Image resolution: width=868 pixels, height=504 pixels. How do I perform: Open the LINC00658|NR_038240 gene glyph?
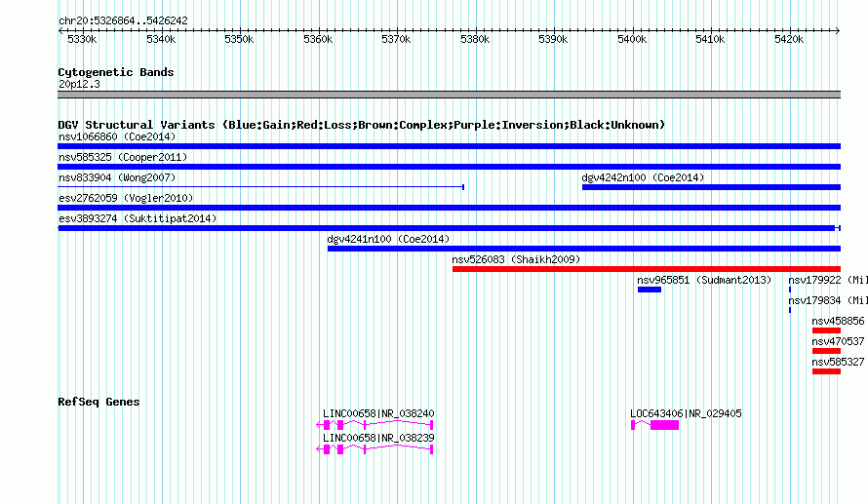pyautogui.click(x=375, y=425)
